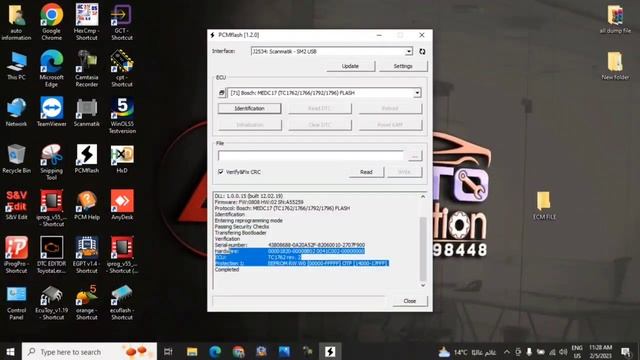Open Snipping Tool desktop shortcut
640x360 pixels.
[x=51, y=162]
